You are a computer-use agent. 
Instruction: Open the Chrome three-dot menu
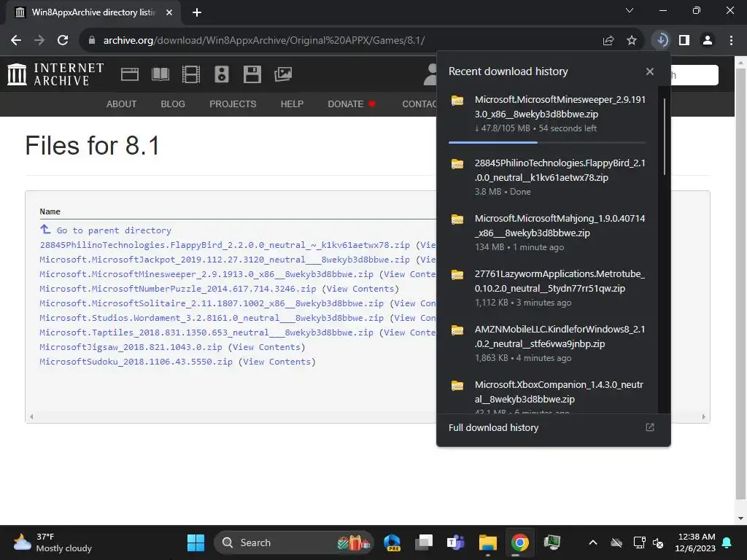(x=731, y=40)
